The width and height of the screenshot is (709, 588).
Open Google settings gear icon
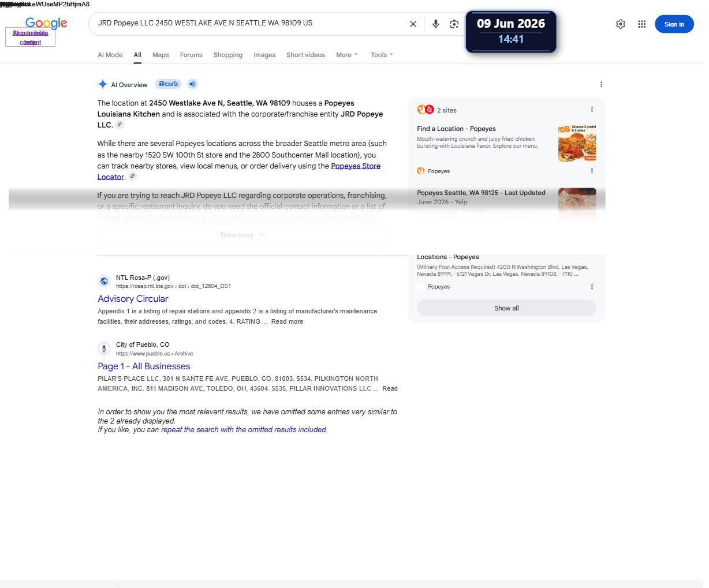tap(621, 24)
